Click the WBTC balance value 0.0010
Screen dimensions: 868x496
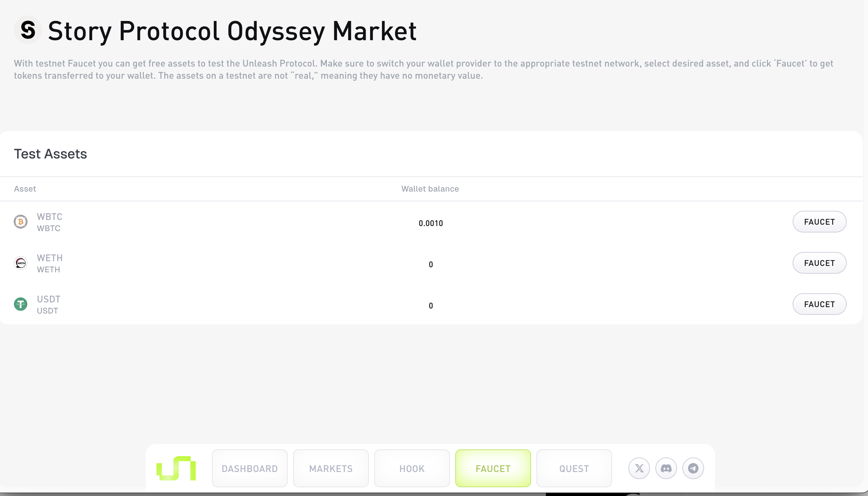pyautogui.click(x=430, y=223)
